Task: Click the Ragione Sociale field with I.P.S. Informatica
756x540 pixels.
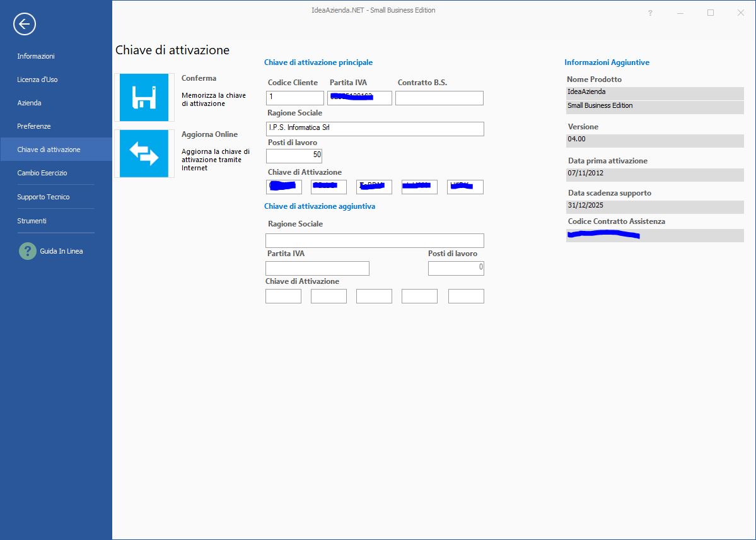Action: click(375, 129)
